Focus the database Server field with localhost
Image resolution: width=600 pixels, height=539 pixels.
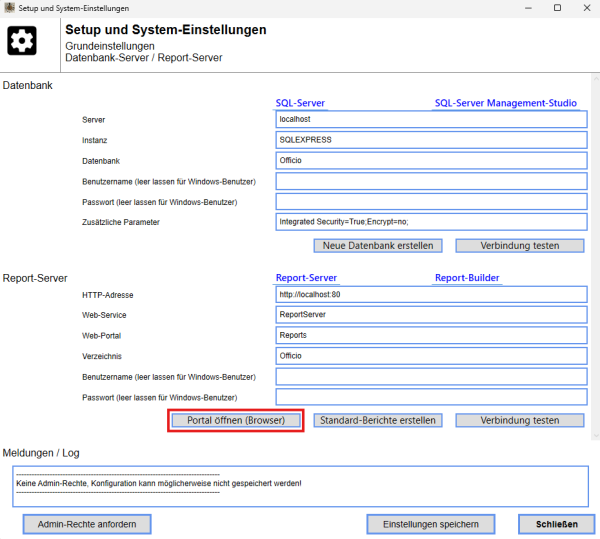[x=431, y=119]
